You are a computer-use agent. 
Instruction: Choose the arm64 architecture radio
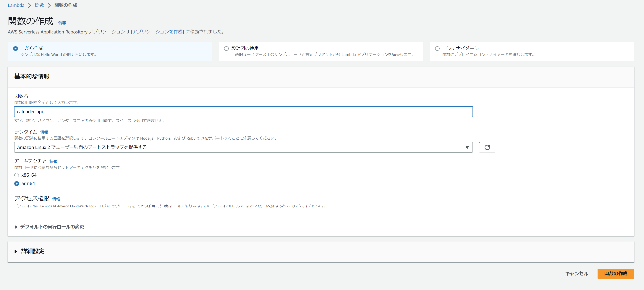17,183
